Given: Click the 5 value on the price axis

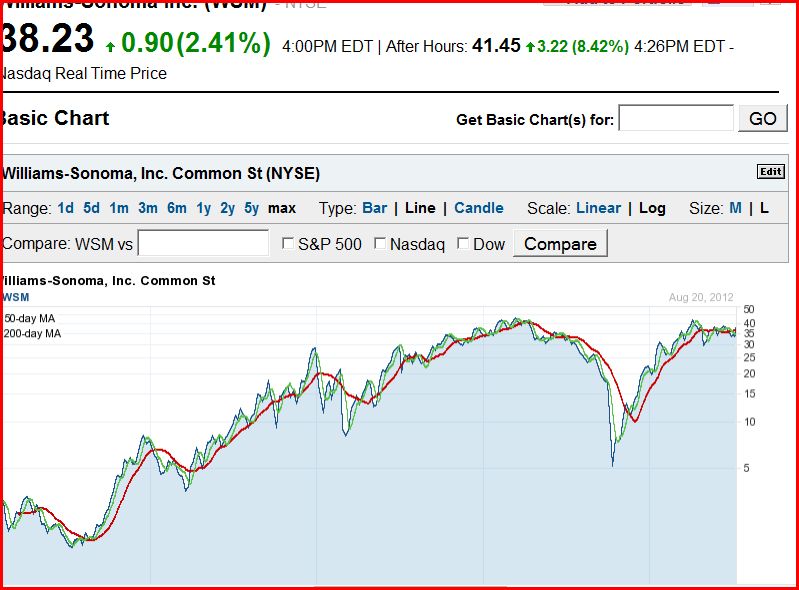Looking at the screenshot, I should coord(747,468).
